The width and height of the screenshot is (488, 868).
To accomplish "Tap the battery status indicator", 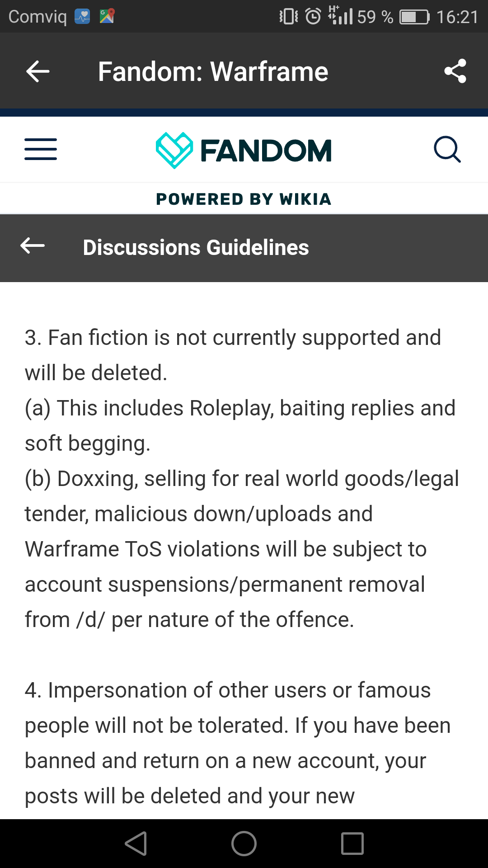I will click(414, 17).
